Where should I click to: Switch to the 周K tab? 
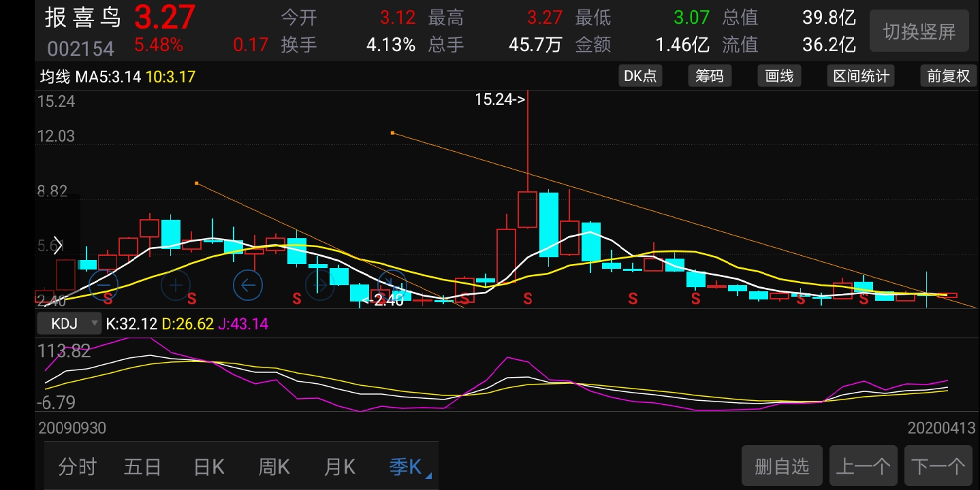(274, 467)
